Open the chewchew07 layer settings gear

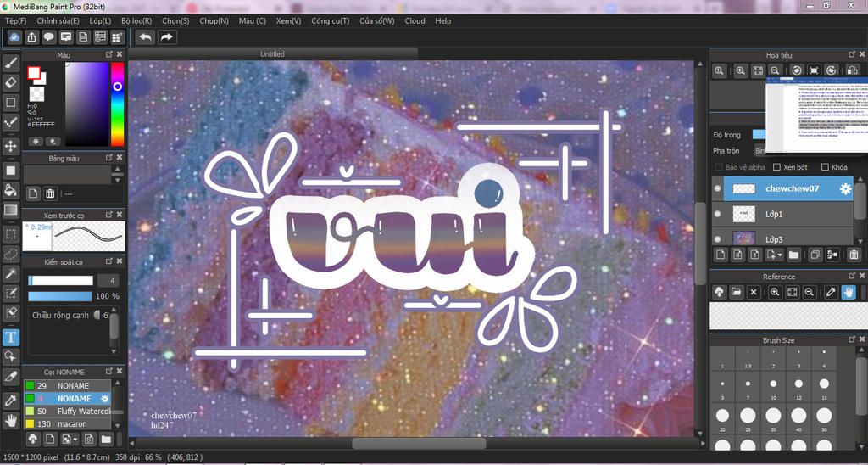coord(845,189)
